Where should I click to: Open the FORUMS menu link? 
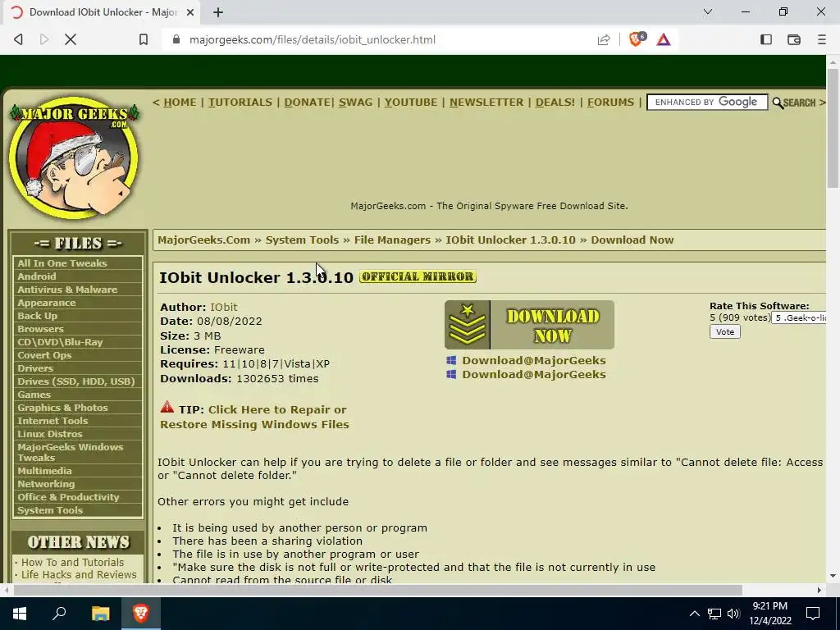610,103
